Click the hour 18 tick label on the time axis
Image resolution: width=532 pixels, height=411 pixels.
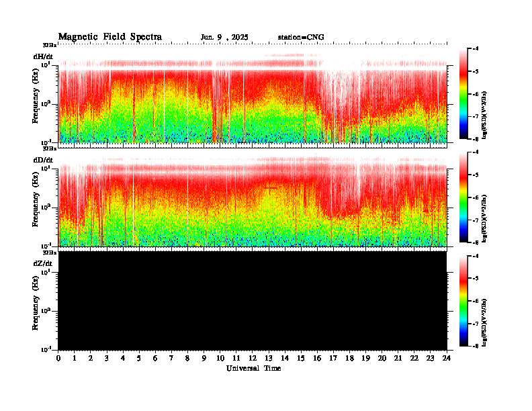point(349,359)
